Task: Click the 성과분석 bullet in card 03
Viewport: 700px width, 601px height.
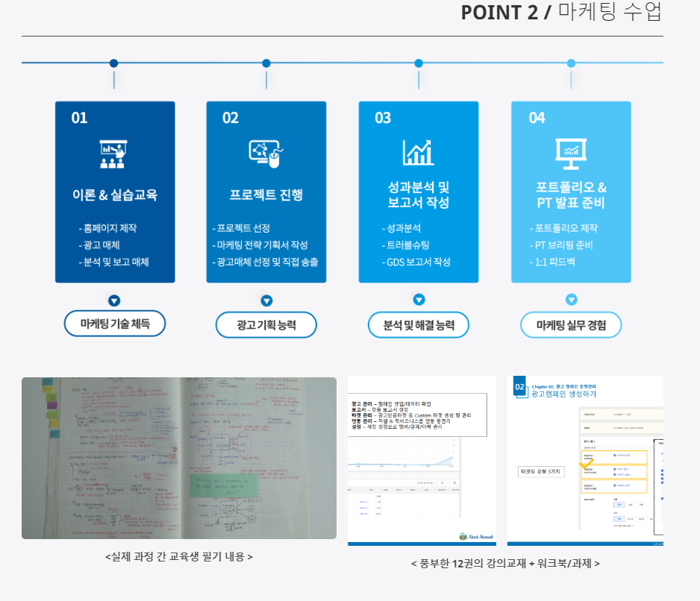Action: tap(401, 228)
